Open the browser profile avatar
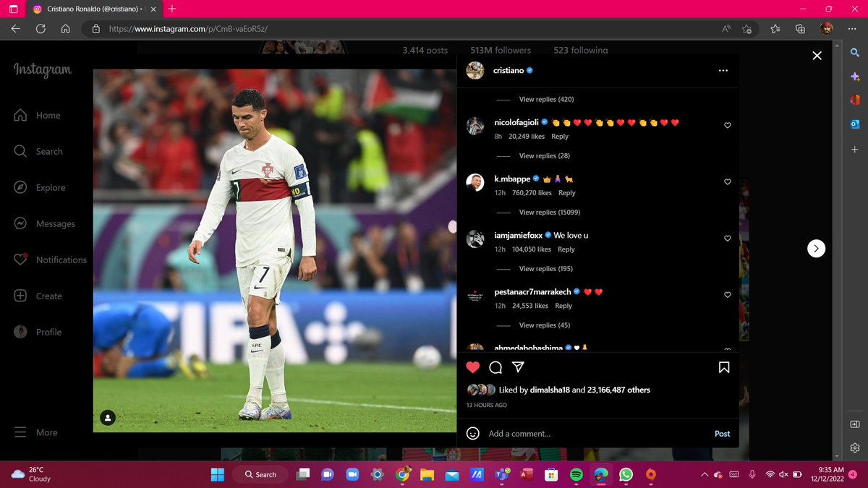Image resolution: width=868 pixels, height=488 pixels. point(826,29)
